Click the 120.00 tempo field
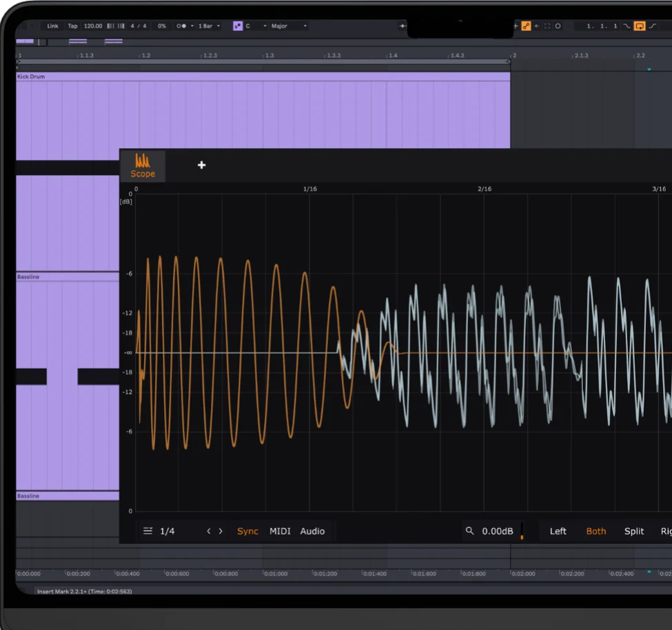 (92, 26)
